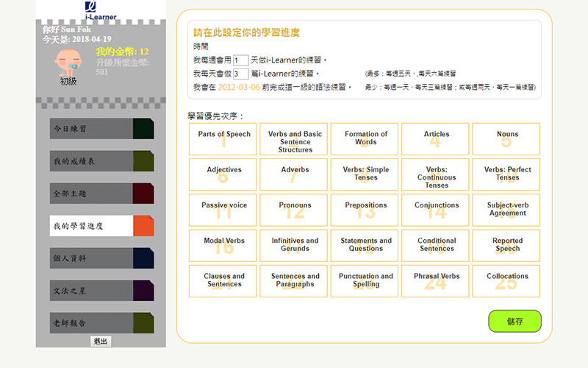588x368 pixels.
Task: Select the Conjunctions tile
Action: pos(435,210)
